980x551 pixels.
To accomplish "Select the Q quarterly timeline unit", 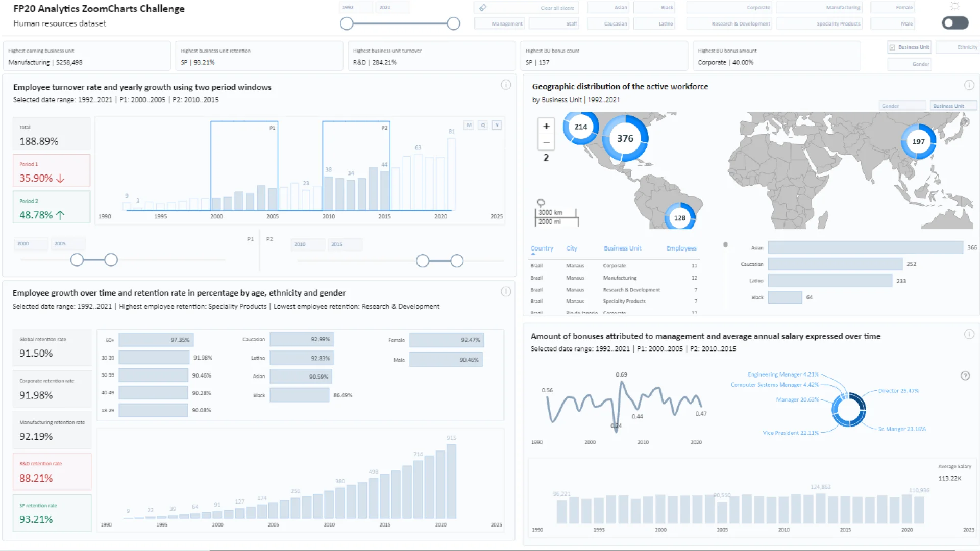I will coord(483,125).
